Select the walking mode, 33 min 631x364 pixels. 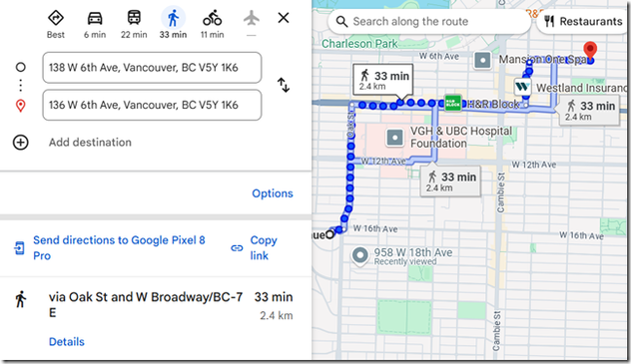tap(173, 19)
